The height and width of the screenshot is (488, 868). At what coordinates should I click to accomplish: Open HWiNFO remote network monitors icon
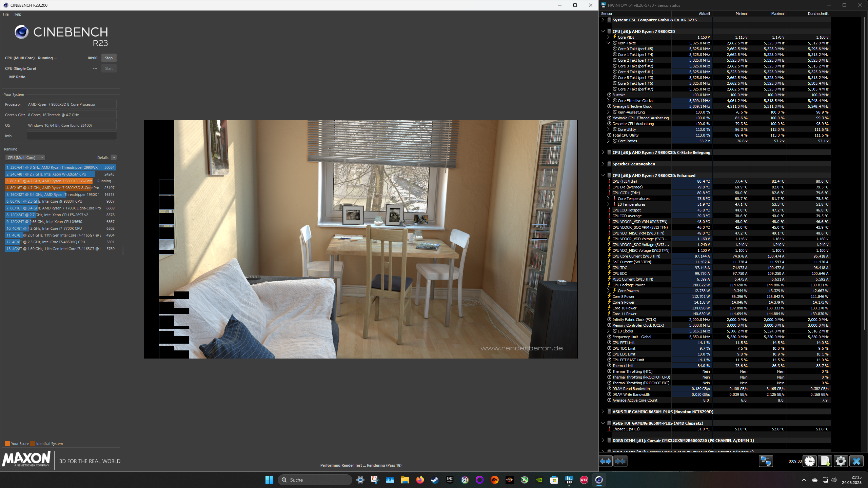pos(766,461)
